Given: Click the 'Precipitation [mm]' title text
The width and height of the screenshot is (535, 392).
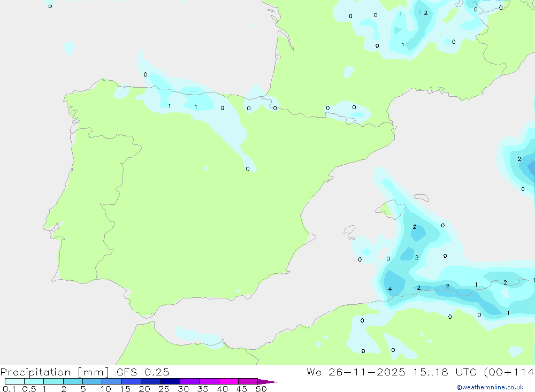Looking at the screenshot, I should pos(55,372).
